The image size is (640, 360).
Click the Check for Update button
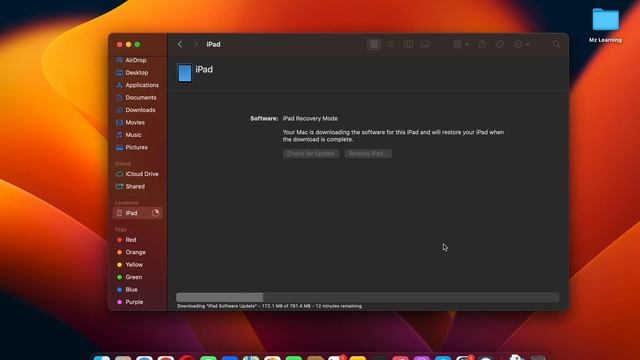coord(311,153)
